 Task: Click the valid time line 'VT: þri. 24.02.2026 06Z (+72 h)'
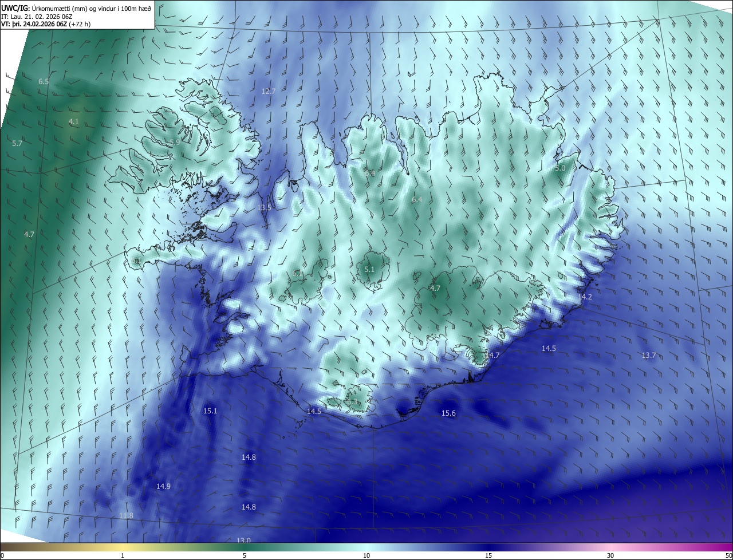(46, 24)
